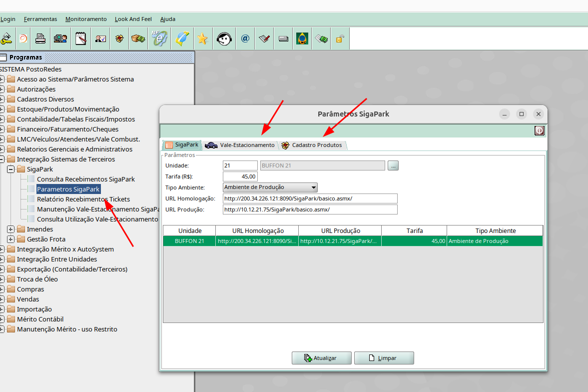Click the printer icon in toolbar
The image size is (588, 392).
coord(40,38)
